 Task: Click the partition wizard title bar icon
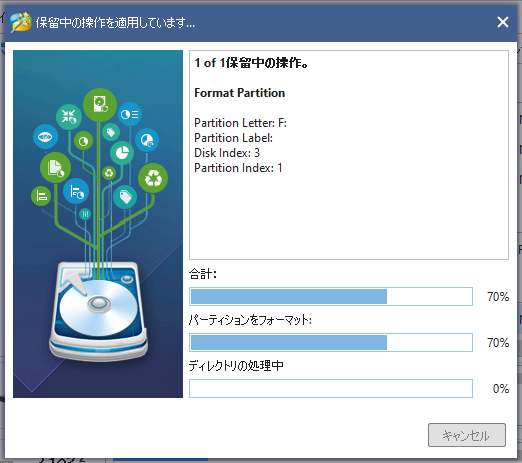(x=21, y=22)
